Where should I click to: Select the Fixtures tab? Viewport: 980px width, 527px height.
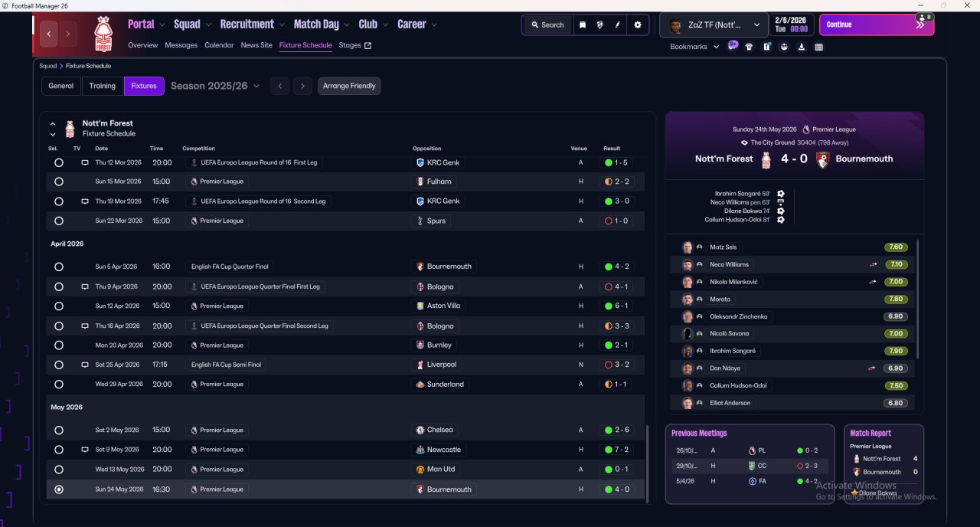(x=144, y=86)
